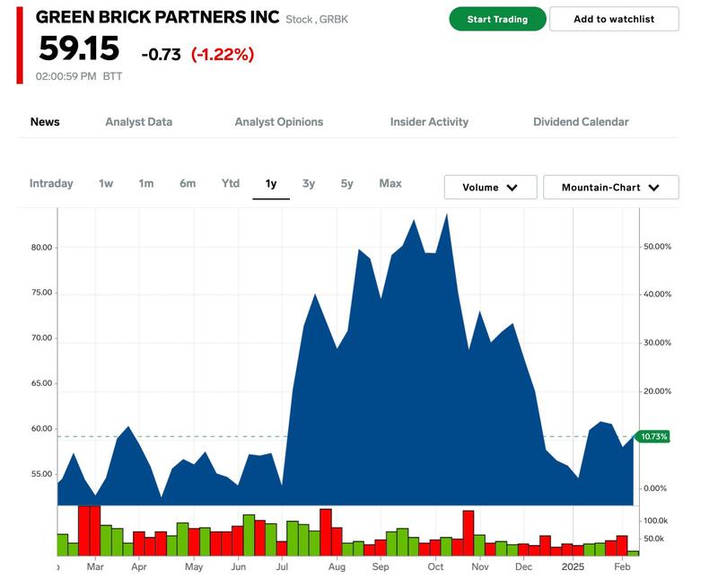Image resolution: width=718 pixels, height=588 pixels.
Task: Expand the Volume dropdown
Action: coord(490,188)
